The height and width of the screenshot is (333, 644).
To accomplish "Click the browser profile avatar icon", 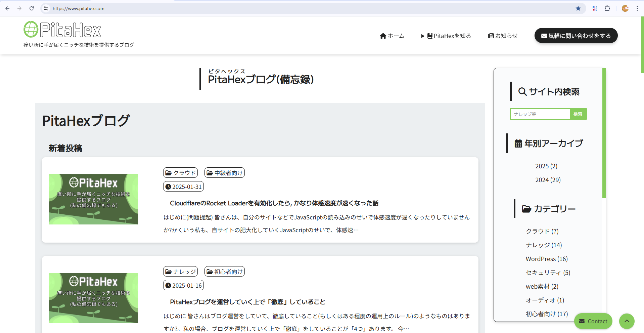I will coord(625,8).
